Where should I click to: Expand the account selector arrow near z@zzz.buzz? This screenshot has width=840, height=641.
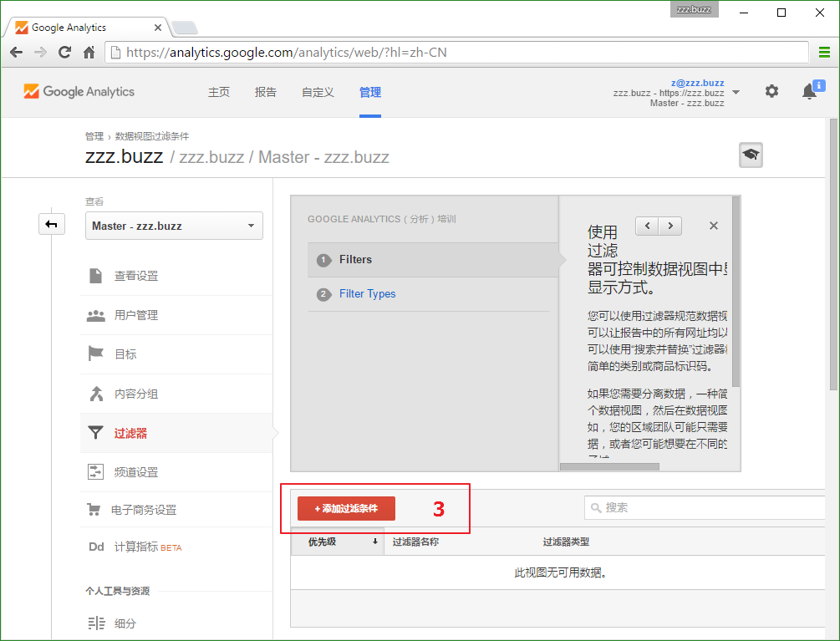tap(736, 92)
